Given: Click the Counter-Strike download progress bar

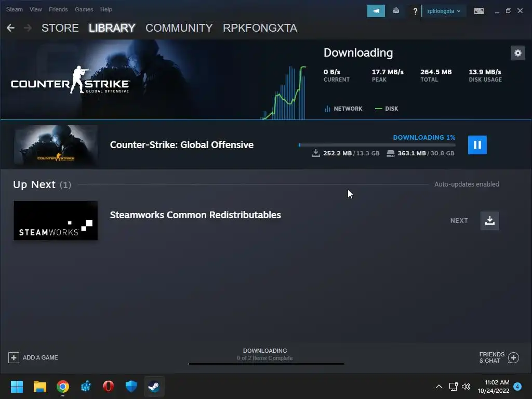Looking at the screenshot, I should [x=377, y=145].
